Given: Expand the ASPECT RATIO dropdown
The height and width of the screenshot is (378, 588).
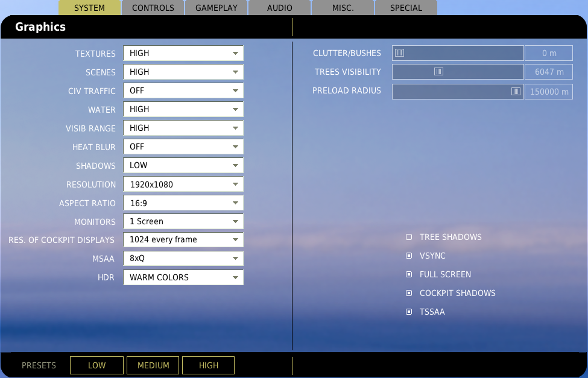Looking at the screenshot, I should pos(183,203).
